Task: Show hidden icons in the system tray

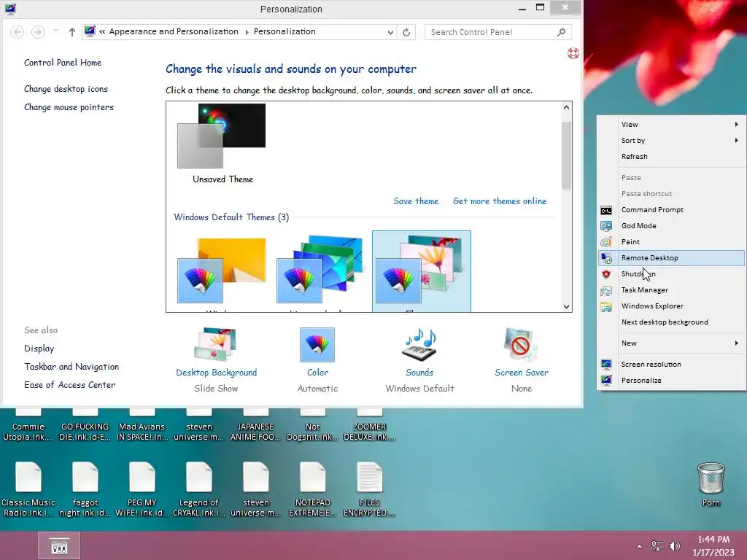Action: click(x=639, y=546)
